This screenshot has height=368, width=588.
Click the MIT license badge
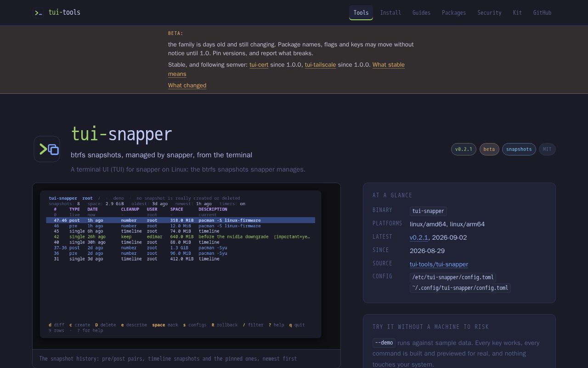pyautogui.click(x=547, y=149)
